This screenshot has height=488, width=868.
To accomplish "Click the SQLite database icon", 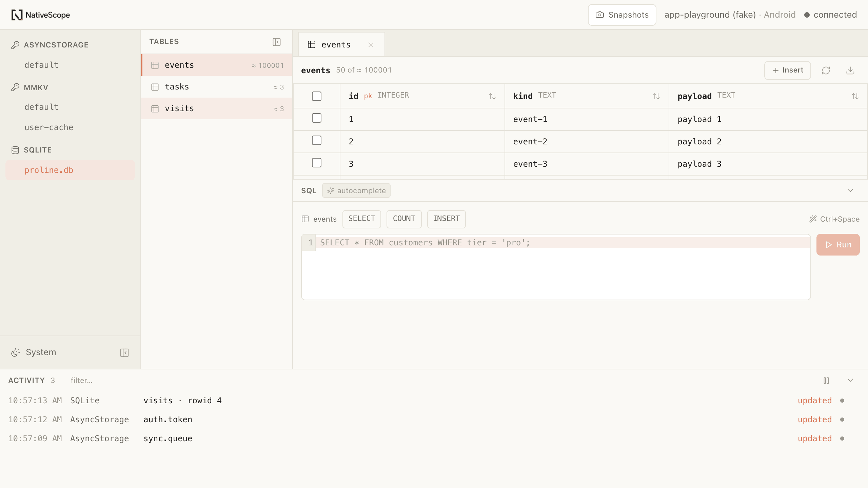I will click(x=15, y=150).
